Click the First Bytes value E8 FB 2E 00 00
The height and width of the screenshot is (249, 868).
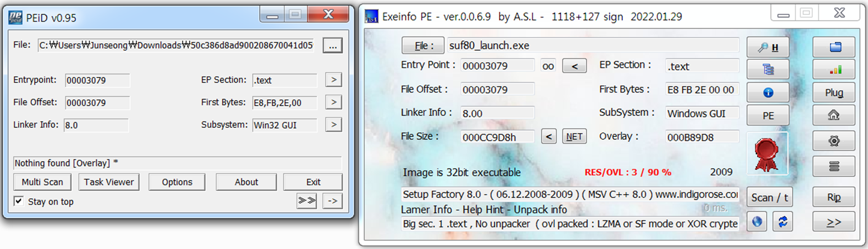tap(702, 90)
